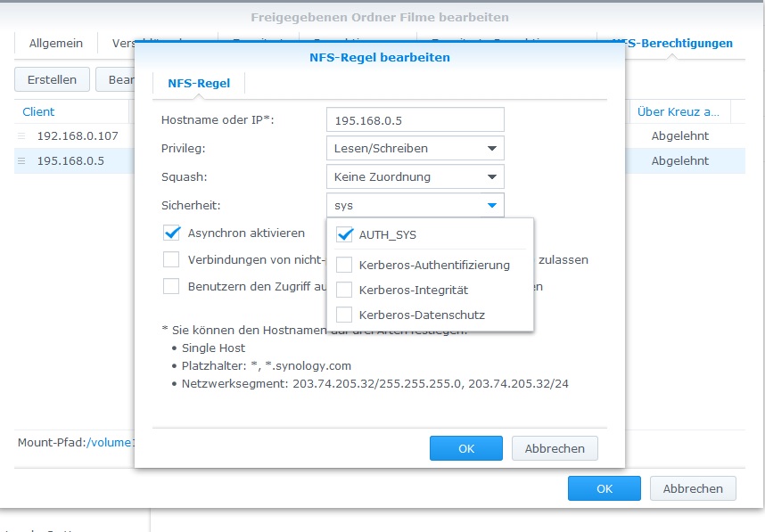Click drag handle icon beside 195.168.0.5
The height and width of the screenshot is (532, 765).
pos(21,161)
